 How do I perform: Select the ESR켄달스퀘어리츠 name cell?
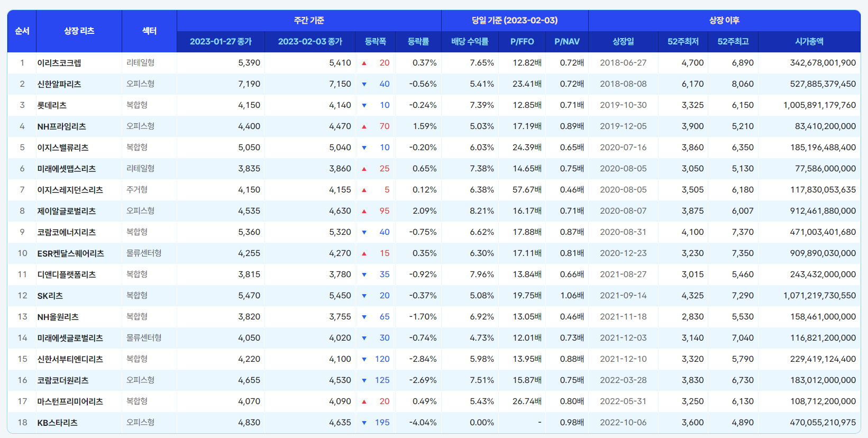click(79, 253)
